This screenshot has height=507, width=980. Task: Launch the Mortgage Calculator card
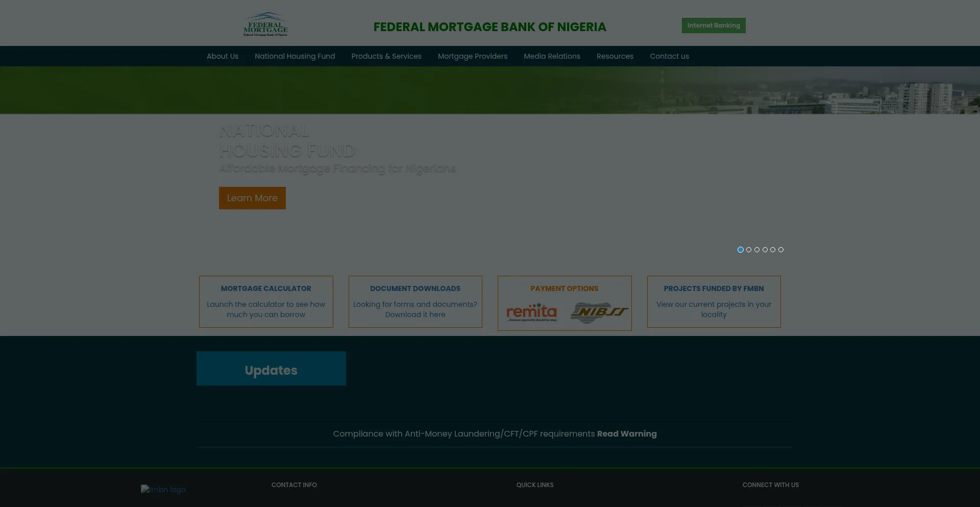[x=266, y=301]
